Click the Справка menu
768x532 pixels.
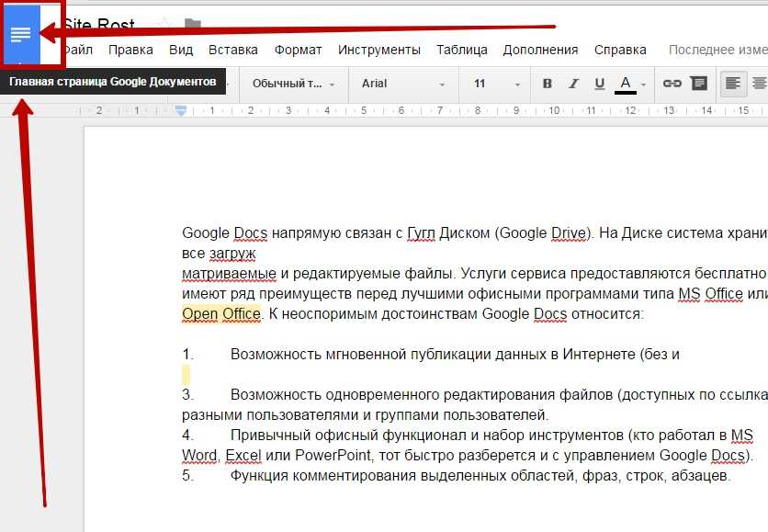(620, 50)
